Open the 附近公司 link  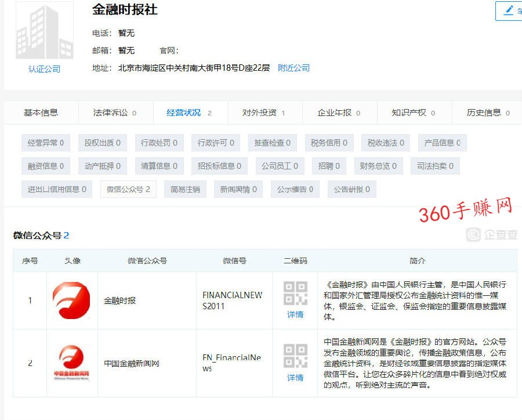tap(293, 68)
